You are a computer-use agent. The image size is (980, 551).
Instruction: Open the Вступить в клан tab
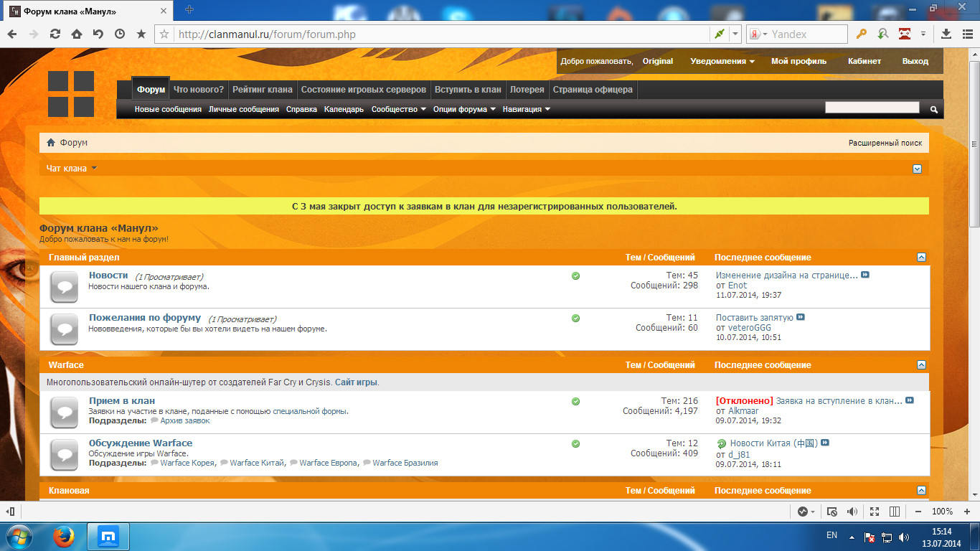tap(468, 90)
